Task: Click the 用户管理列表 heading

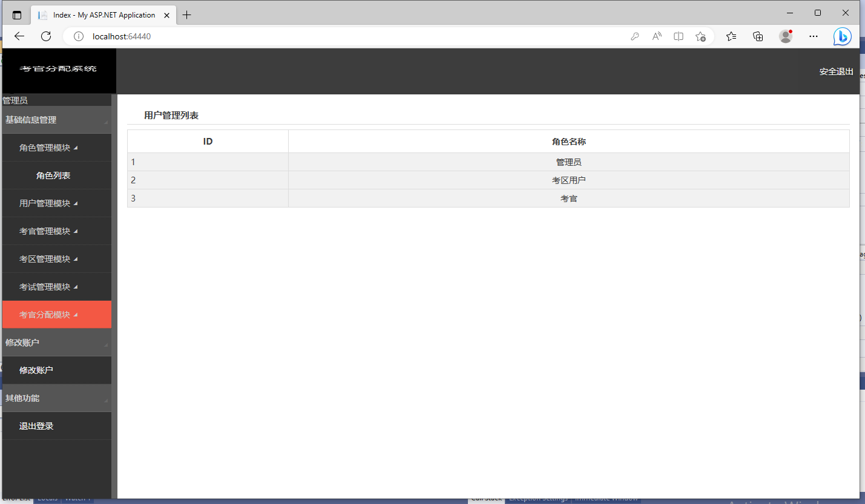Action: point(171,115)
